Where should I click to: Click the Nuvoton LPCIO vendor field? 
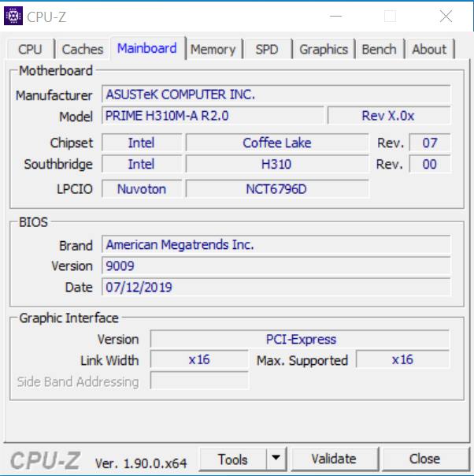[x=142, y=189]
